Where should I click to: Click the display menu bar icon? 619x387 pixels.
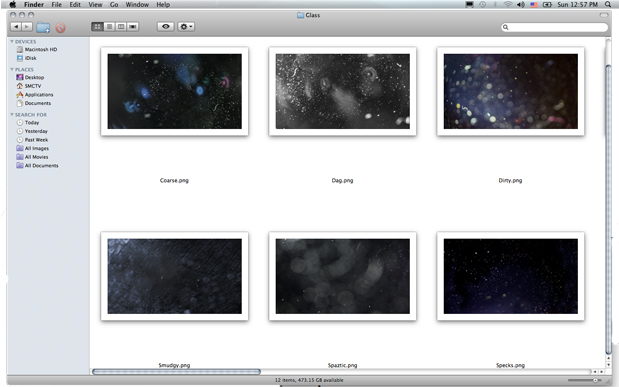click(x=469, y=5)
